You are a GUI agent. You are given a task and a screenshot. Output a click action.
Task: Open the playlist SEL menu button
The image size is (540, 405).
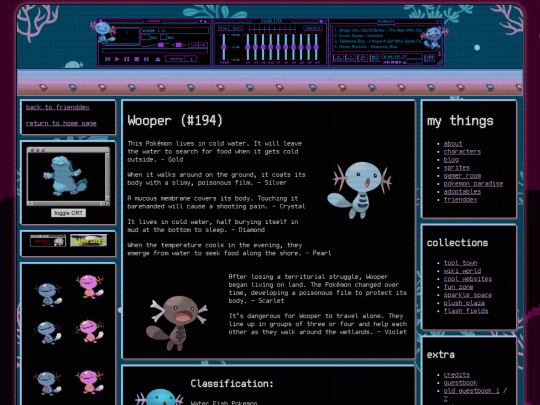click(363, 58)
